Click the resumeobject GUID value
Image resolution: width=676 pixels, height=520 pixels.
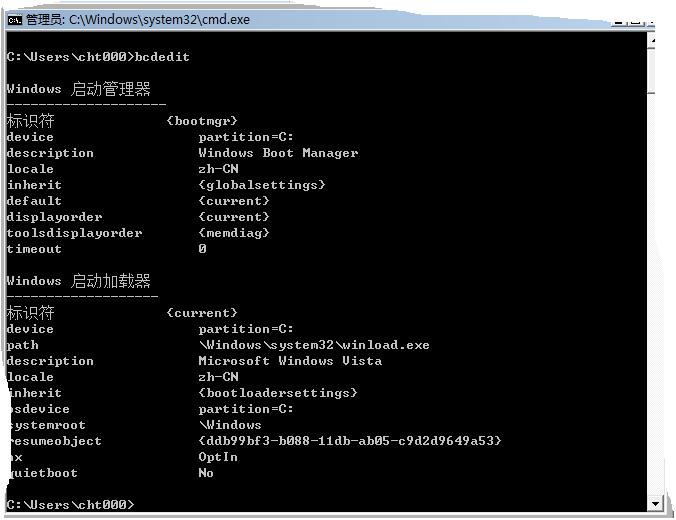point(350,441)
